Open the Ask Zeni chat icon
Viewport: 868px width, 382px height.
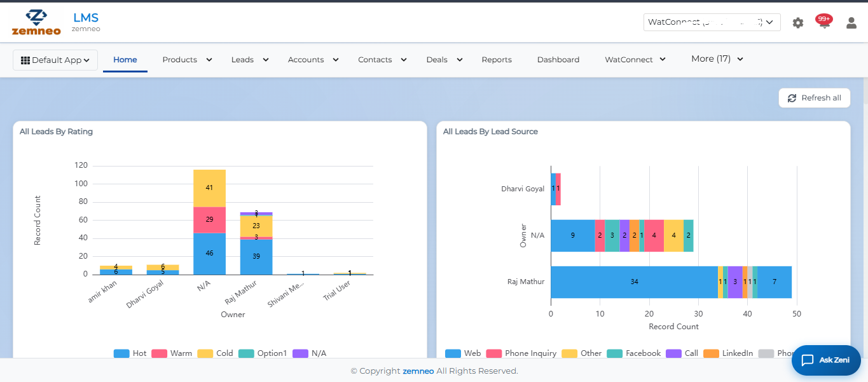click(x=808, y=360)
